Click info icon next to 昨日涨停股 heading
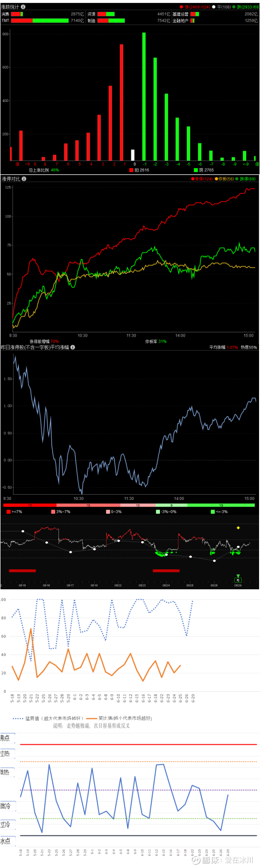 [x=72, y=347]
